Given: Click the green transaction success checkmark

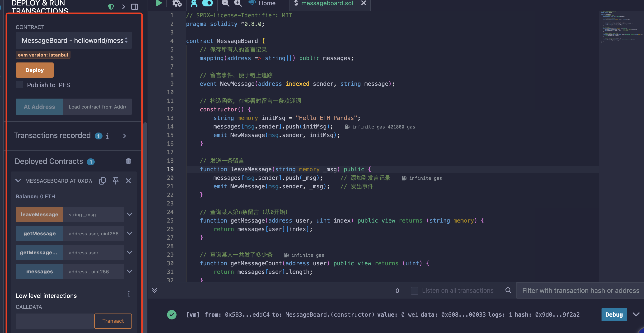Looking at the screenshot, I should pyautogui.click(x=172, y=314).
